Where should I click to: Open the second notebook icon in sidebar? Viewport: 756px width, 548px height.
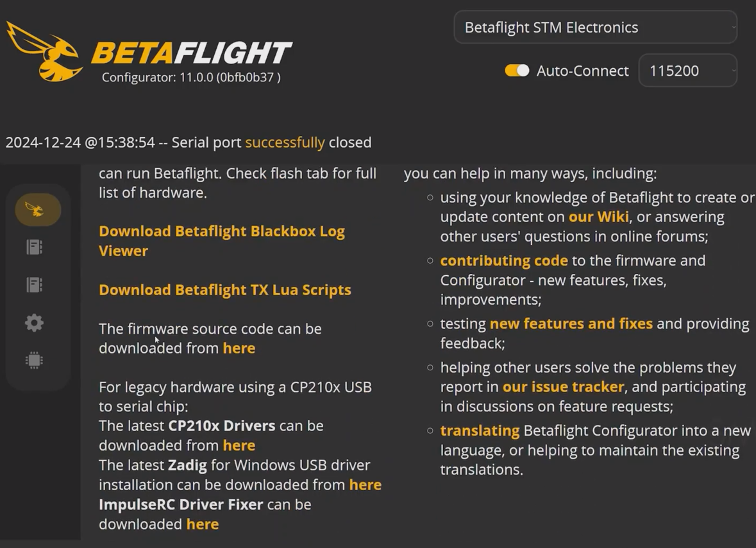[x=35, y=285]
